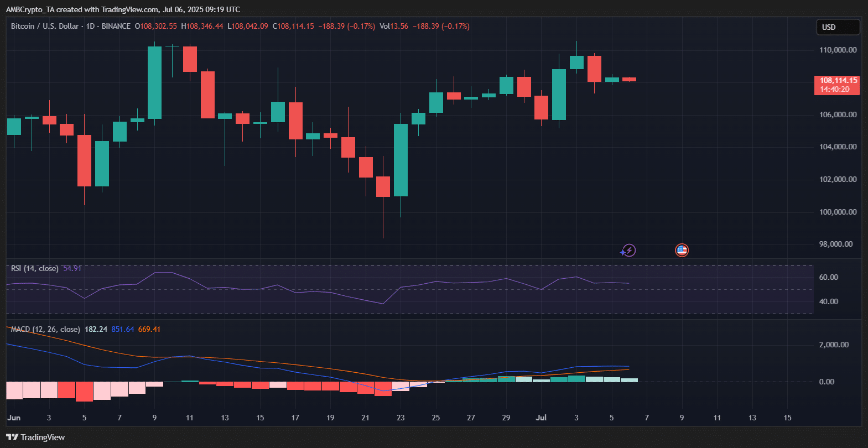868x448 pixels.
Task: Click the purple lightning bolt event icon
Action: 628,251
